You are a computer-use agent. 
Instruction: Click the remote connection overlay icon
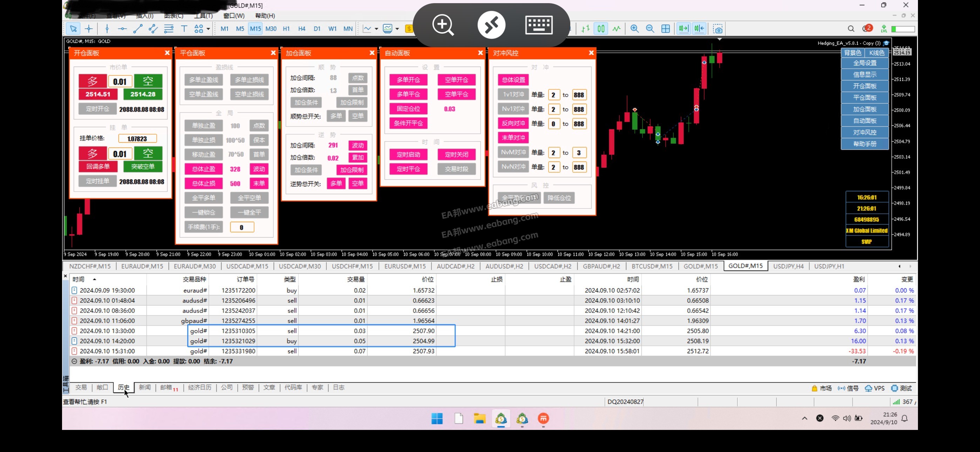coord(491,25)
